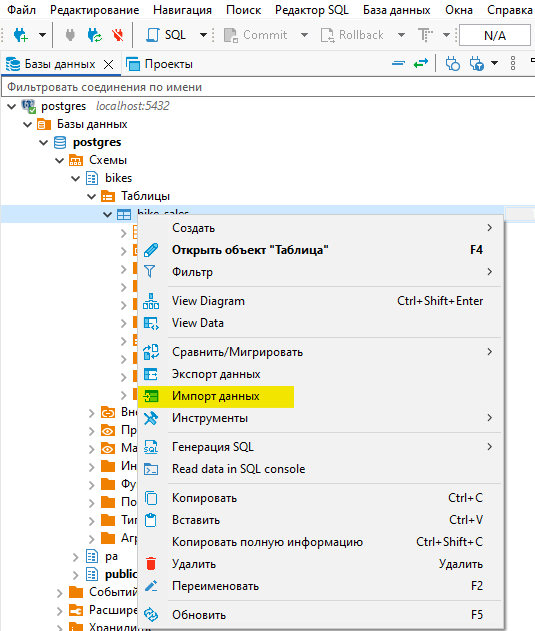Open the Редактирование menu
This screenshot has height=631, width=535.
pos(95,10)
